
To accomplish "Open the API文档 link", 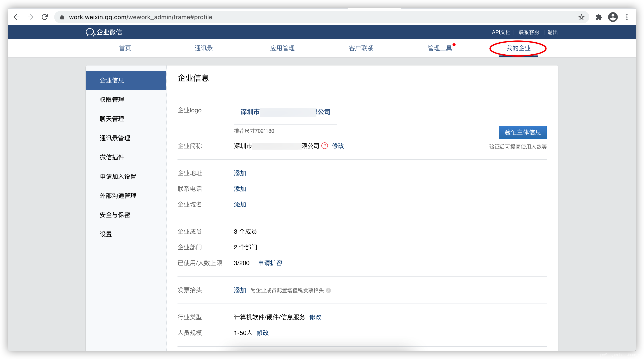I will (501, 32).
